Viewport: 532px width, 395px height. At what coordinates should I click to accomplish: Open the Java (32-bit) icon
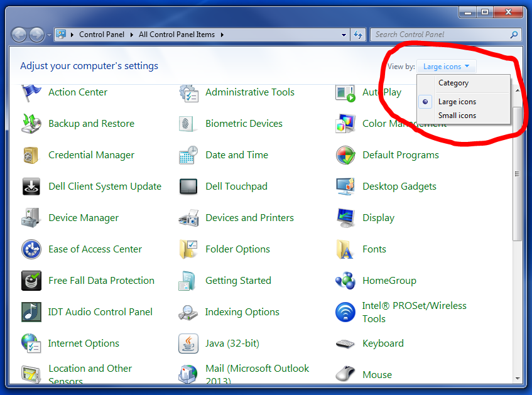[188, 344]
